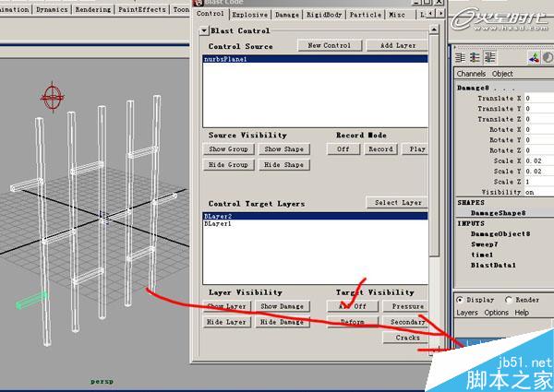The height and width of the screenshot is (392, 554).
Task: Open the Dynamics shelf tab
Action: point(52,9)
